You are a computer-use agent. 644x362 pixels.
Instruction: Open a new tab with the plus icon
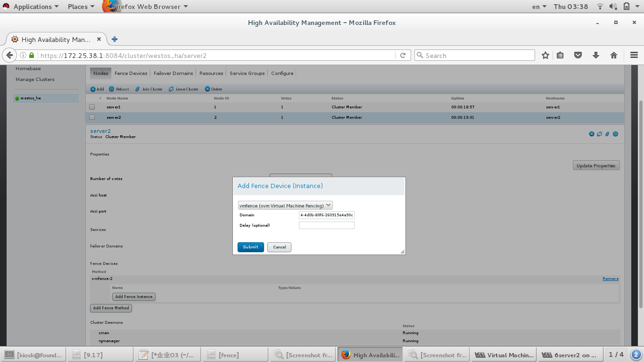point(115,39)
